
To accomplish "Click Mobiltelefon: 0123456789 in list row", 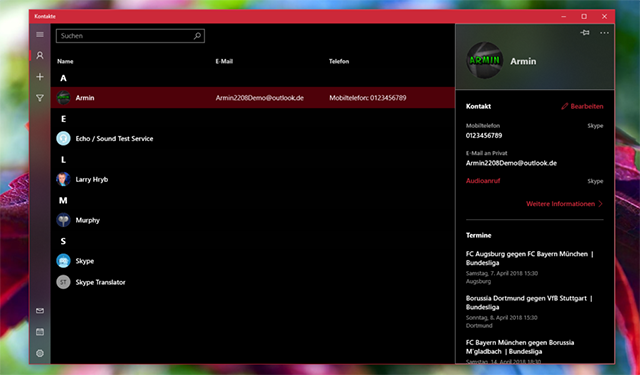I will 368,98.
